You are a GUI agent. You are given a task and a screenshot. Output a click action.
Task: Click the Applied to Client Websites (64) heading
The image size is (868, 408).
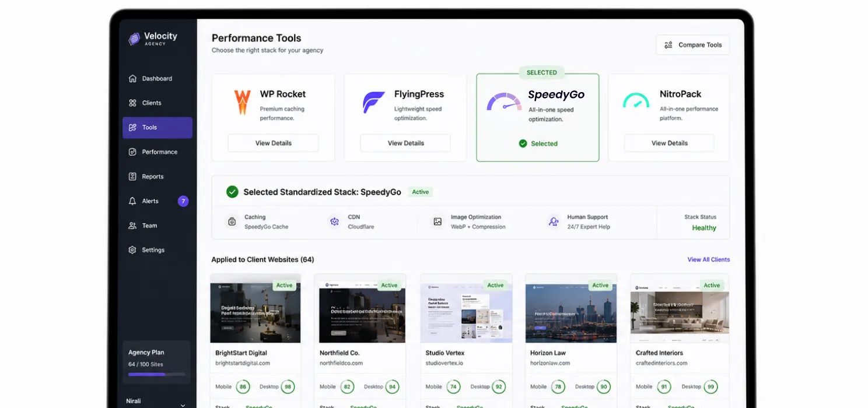point(262,259)
